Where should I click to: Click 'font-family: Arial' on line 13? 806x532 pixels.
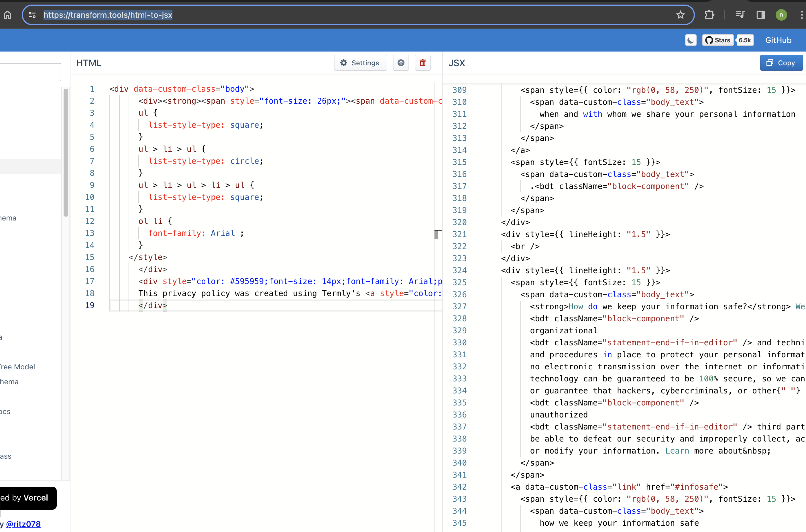[x=191, y=233]
